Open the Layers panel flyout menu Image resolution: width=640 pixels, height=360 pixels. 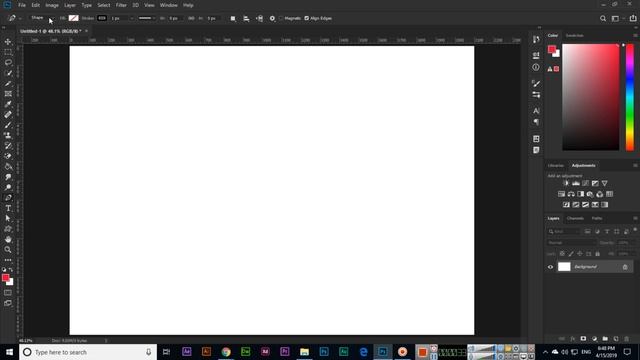[635, 218]
